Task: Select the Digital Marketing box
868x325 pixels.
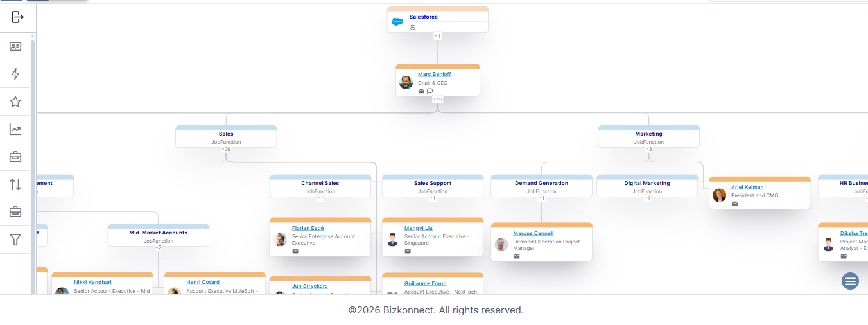Action: click(x=647, y=186)
